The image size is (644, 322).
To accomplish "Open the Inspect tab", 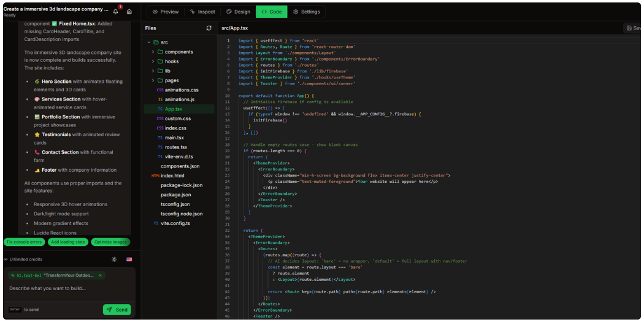I will (x=202, y=12).
